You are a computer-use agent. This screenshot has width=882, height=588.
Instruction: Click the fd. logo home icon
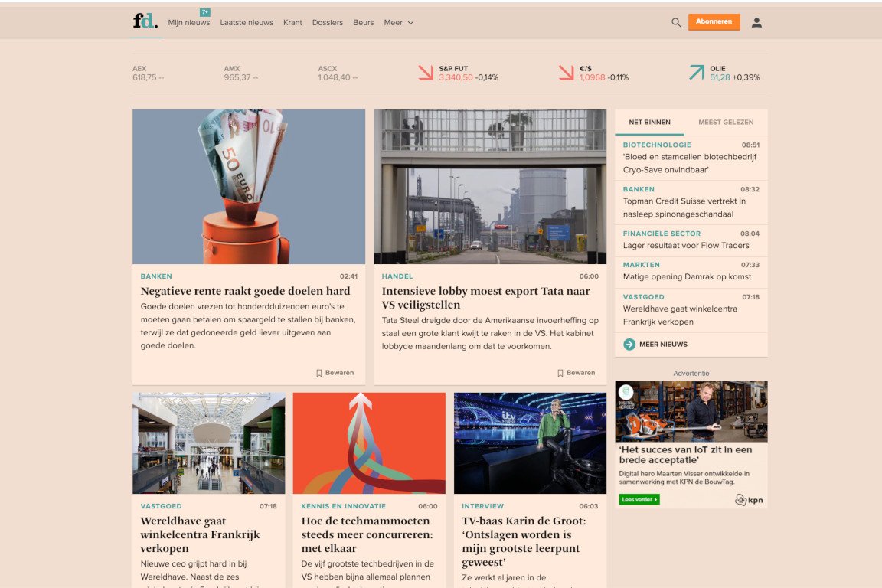tap(145, 21)
